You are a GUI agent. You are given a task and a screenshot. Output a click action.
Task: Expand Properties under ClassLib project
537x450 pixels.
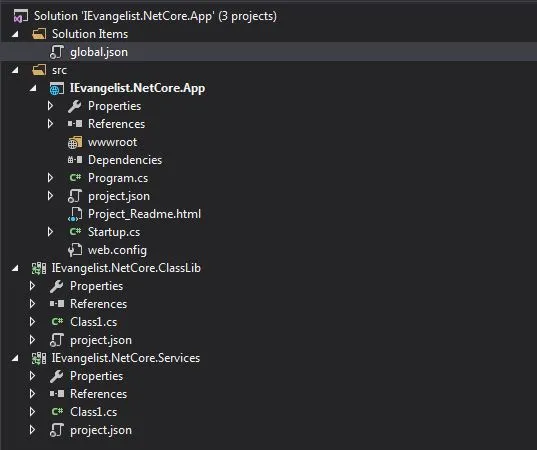click(33, 286)
